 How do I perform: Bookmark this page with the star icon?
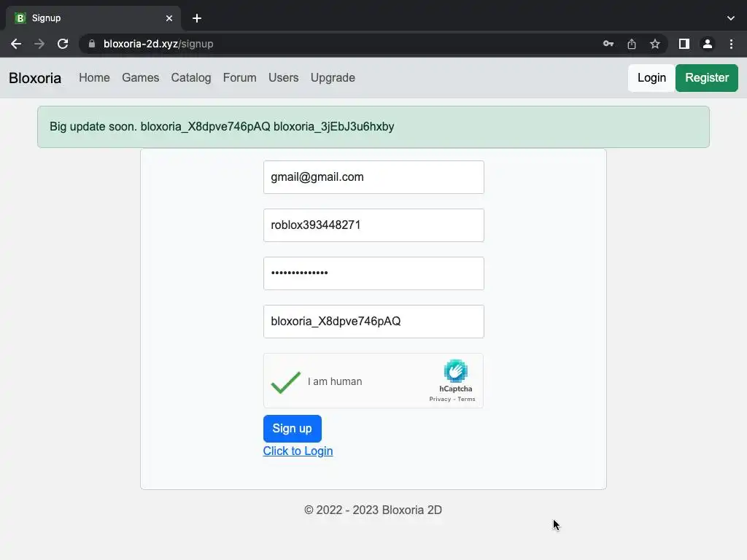(x=655, y=44)
